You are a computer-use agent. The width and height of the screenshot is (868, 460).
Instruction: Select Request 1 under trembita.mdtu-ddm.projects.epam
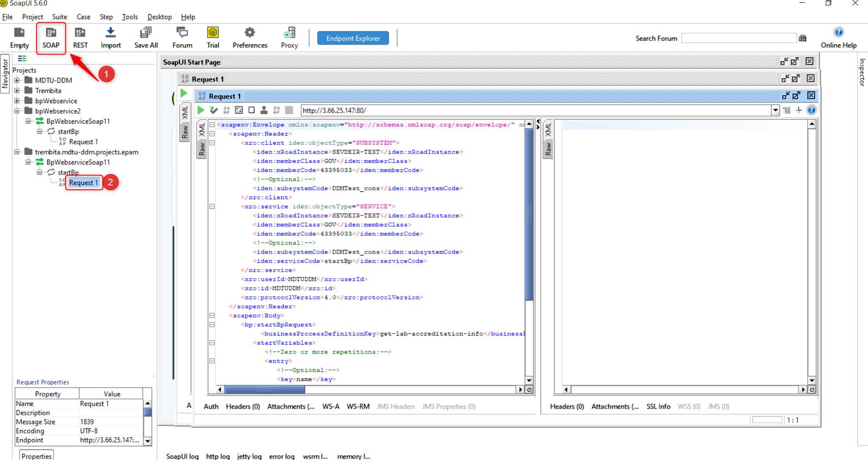(x=84, y=183)
